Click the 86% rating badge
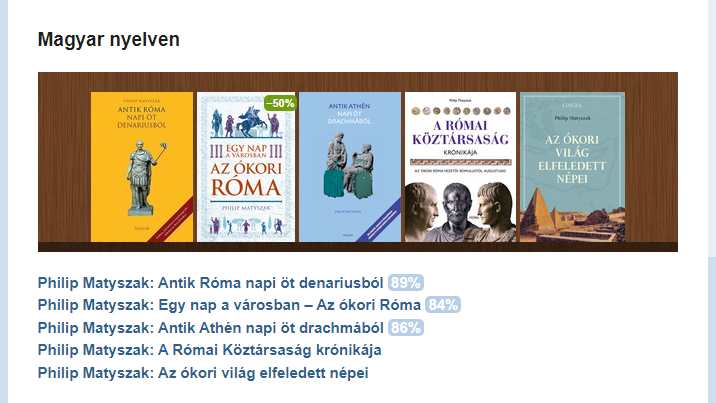Image resolution: width=716 pixels, height=403 pixels. click(405, 328)
